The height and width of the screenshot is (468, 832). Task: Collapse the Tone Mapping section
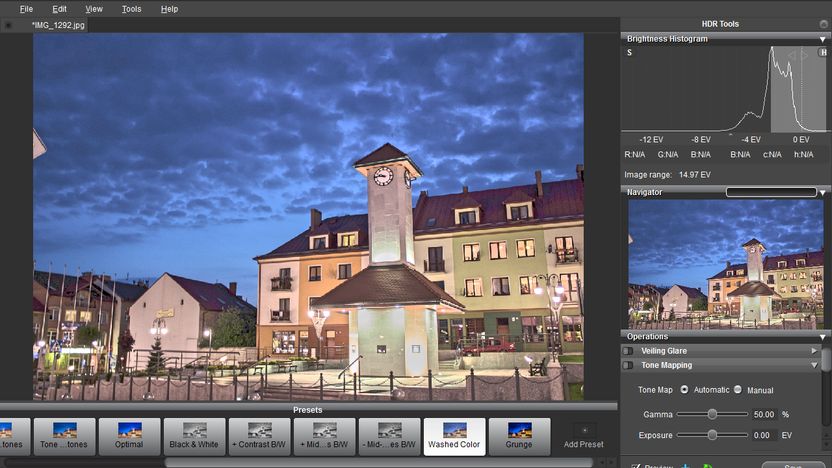click(814, 365)
